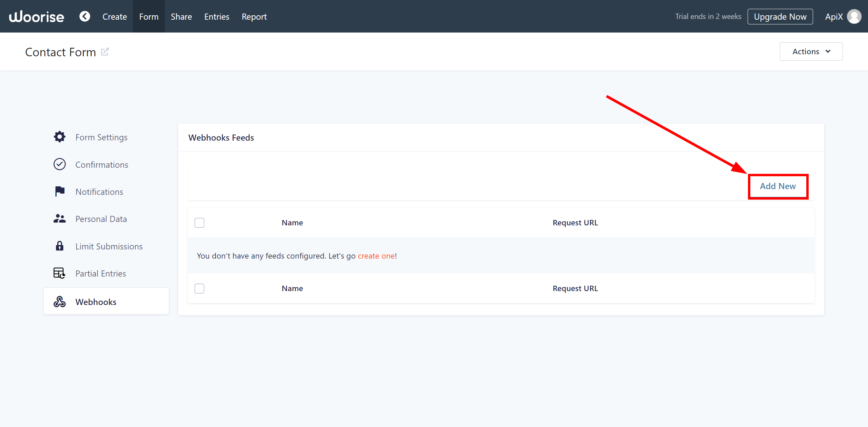Go to the Entries tab
Viewport: 868px width, 427px height.
217,17
